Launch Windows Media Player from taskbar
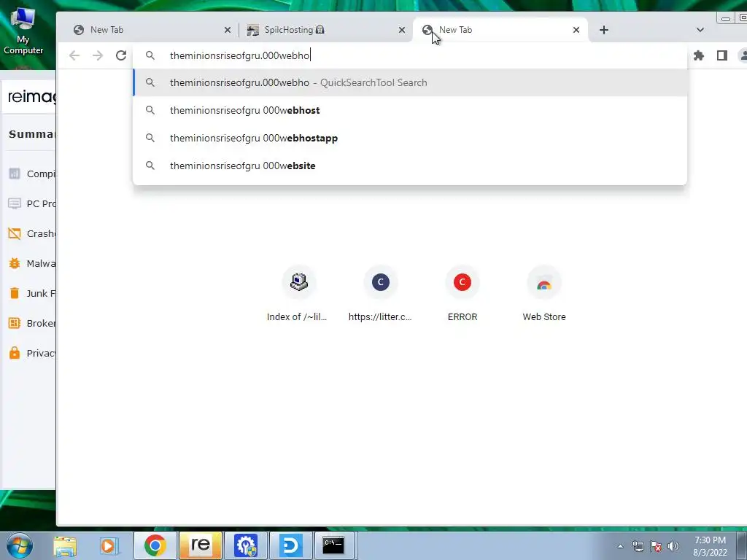The image size is (747, 560). click(108, 545)
